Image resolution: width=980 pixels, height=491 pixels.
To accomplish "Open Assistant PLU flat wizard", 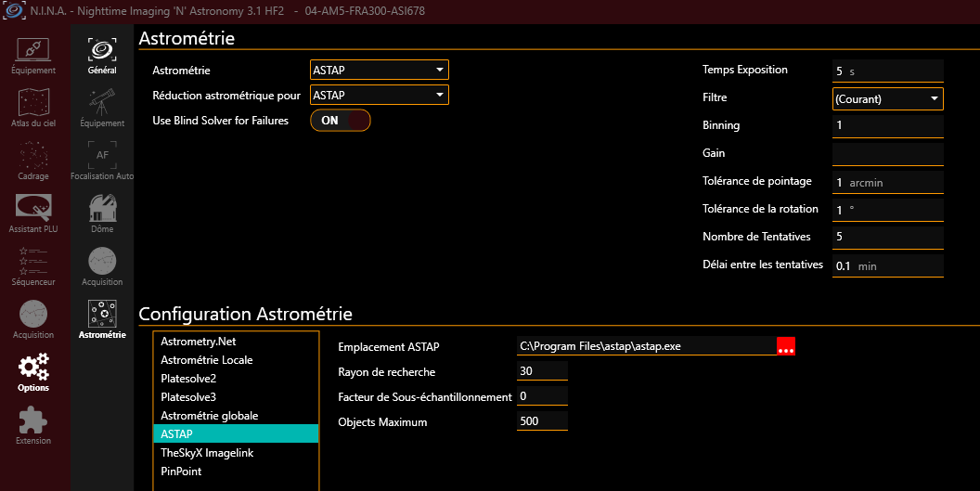I will pyautogui.click(x=33, y=213).
